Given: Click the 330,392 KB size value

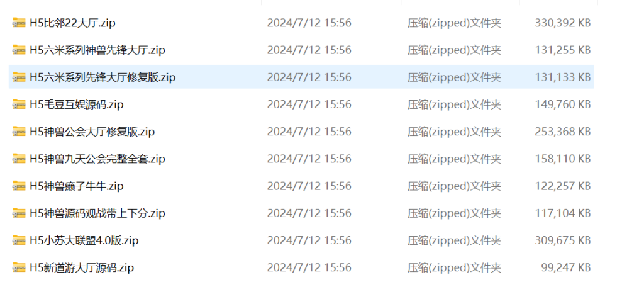Looking at the screenshot, I should [x=563, y=23].
